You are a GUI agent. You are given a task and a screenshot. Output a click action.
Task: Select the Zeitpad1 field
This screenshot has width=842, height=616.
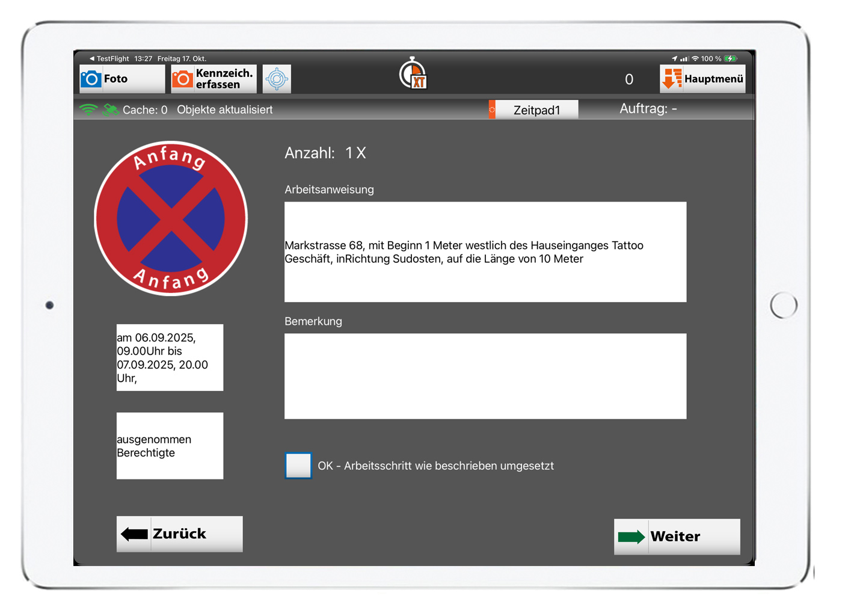536,110
